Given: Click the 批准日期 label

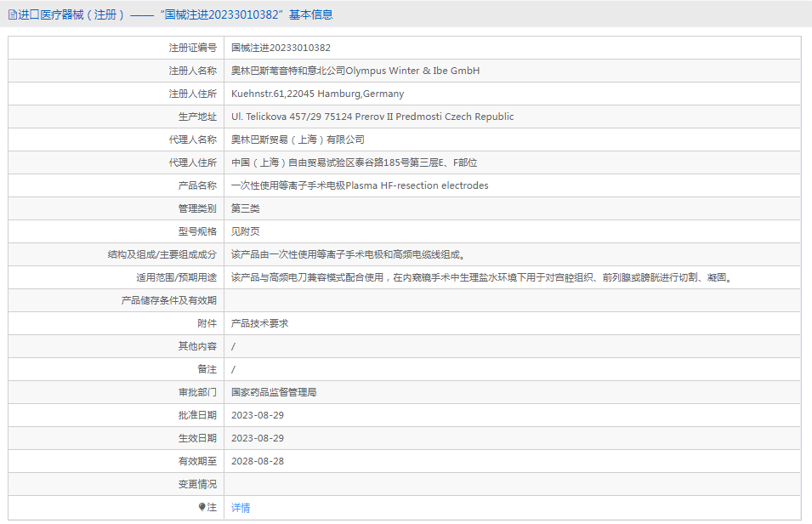Looking at the screenshot, I should click(197, 415).
